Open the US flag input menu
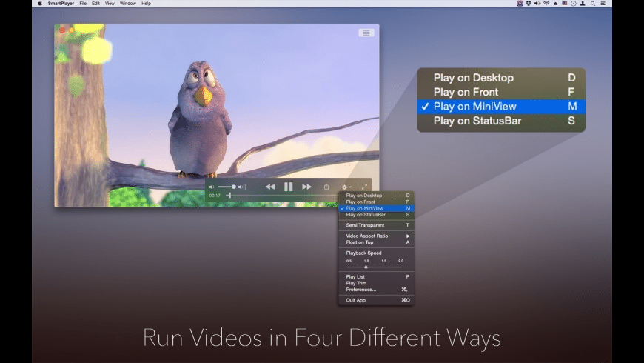 565,3
